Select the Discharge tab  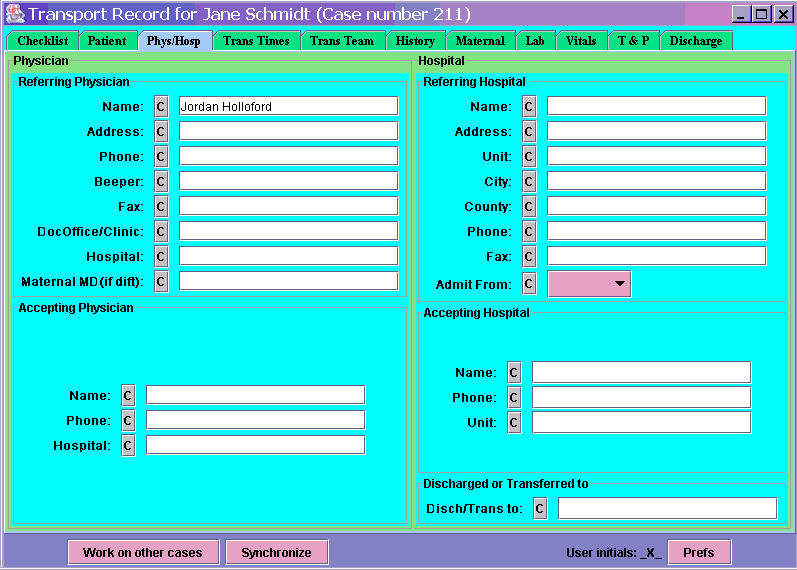pyautogui.click(x=696, y=41)
